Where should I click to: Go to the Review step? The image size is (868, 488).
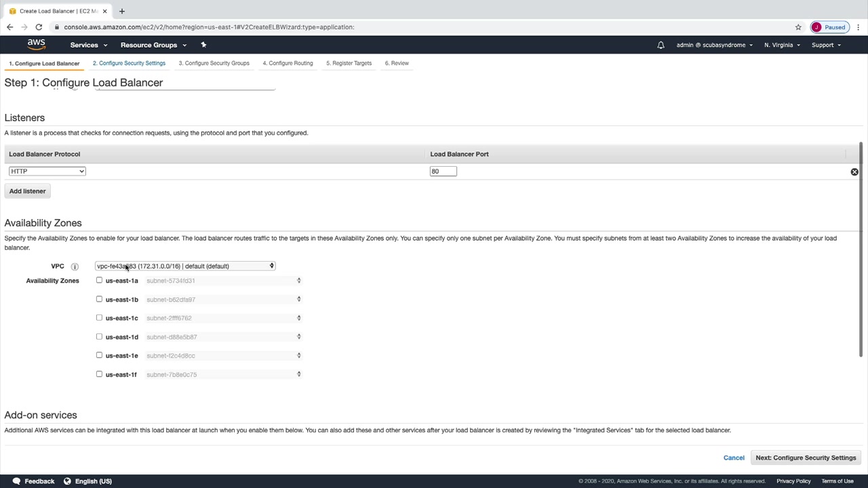pos(397,63)
